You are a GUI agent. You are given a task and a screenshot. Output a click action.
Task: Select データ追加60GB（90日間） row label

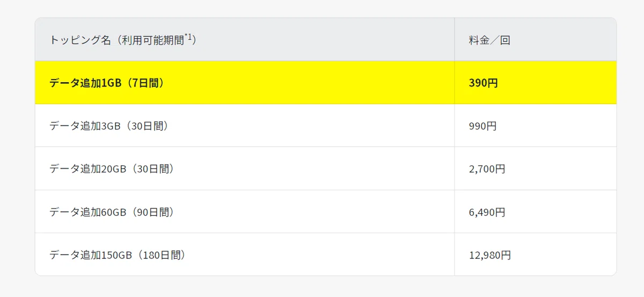point(112,212)
